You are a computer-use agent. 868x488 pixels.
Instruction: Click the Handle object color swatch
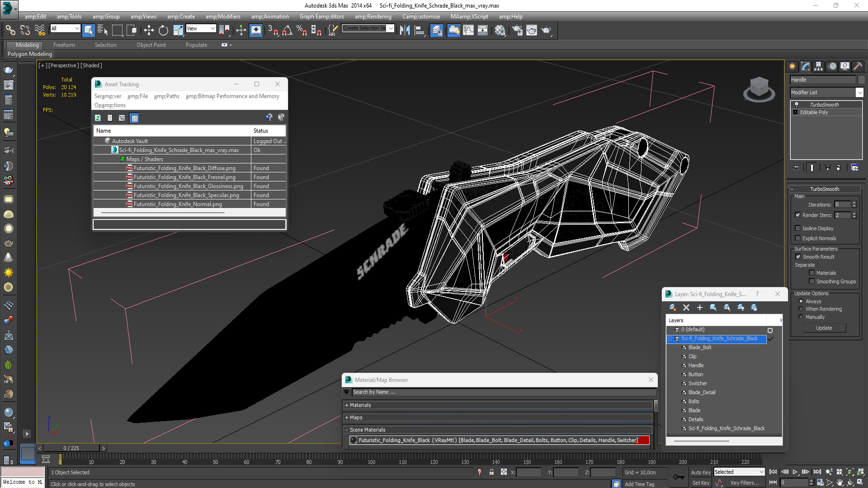tap(861, 80)
